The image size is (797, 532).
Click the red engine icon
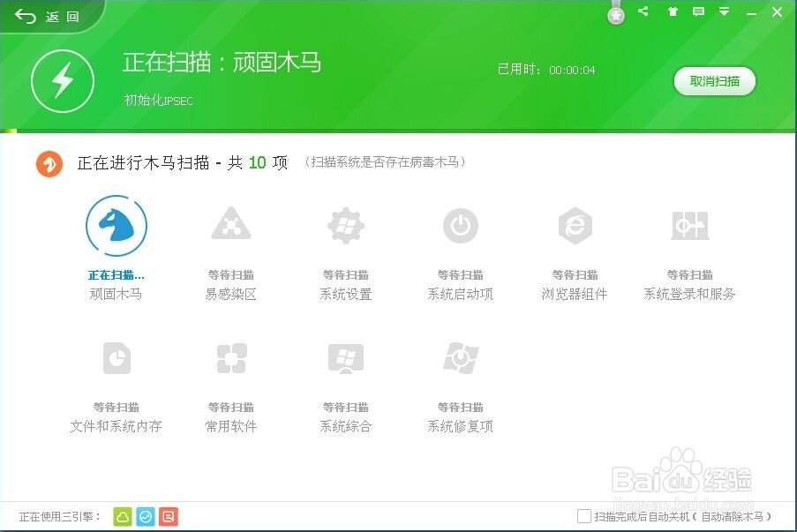click(x=169, y=517)
